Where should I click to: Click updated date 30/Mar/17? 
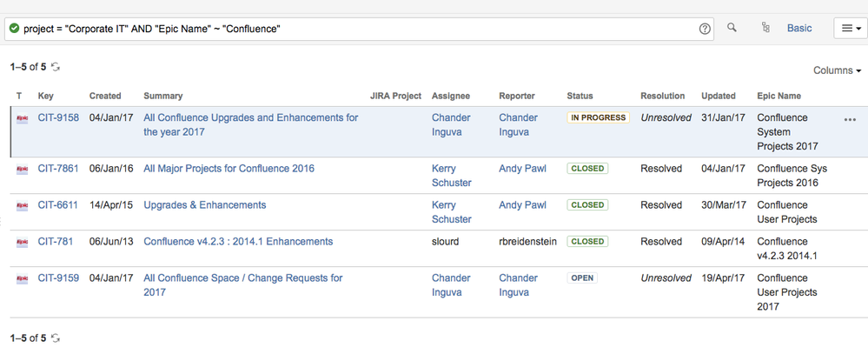coord(724,204)
